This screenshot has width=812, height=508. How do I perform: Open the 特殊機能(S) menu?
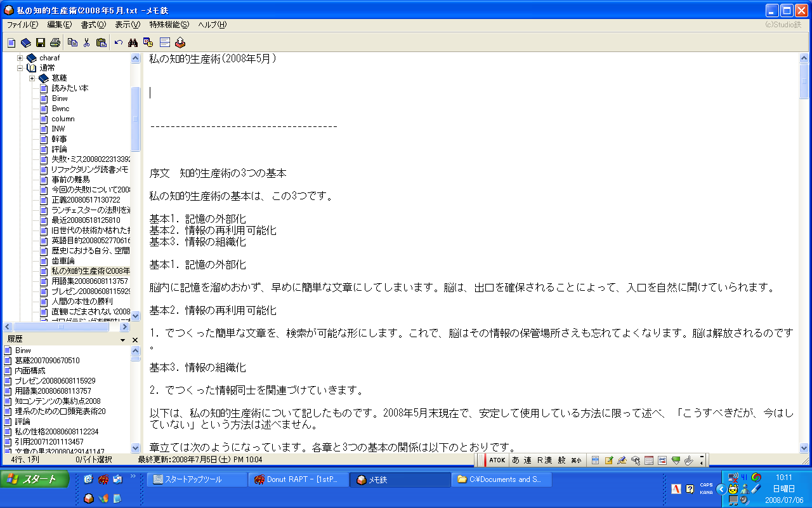(x=169, y=25)
